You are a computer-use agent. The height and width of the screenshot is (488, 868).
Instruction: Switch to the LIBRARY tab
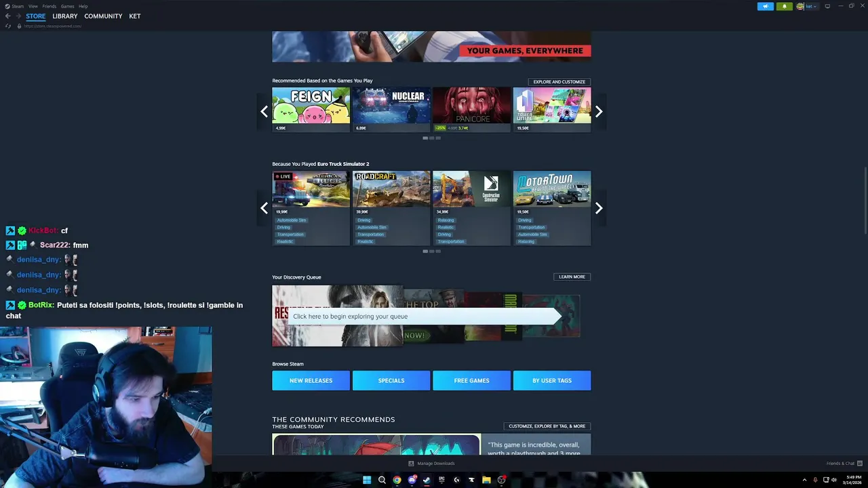(65, 16)
